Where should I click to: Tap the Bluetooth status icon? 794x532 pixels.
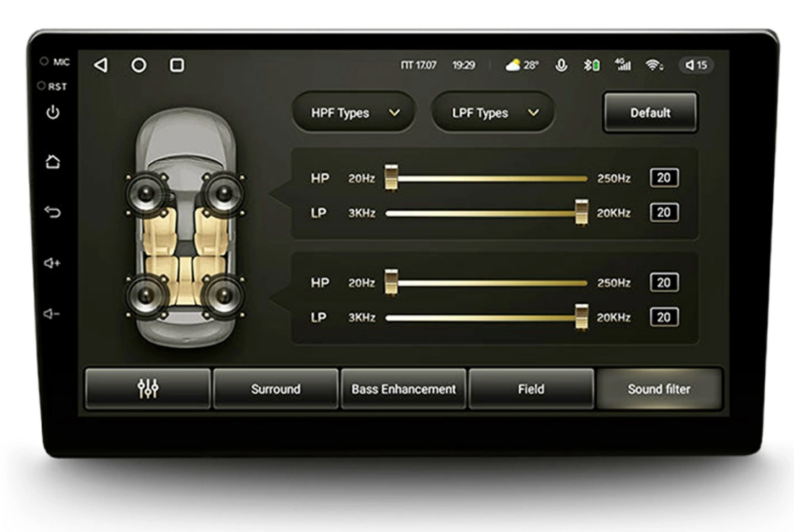point(591,65)
